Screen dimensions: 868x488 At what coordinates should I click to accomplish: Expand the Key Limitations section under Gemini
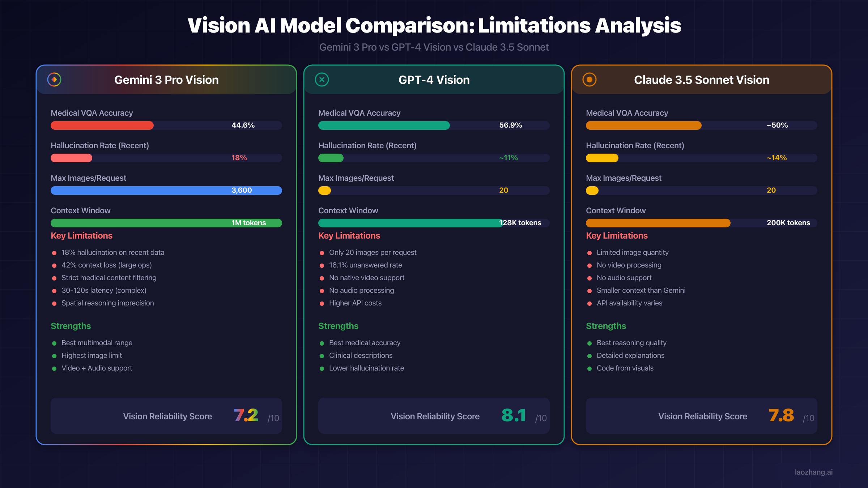[81, 236]
